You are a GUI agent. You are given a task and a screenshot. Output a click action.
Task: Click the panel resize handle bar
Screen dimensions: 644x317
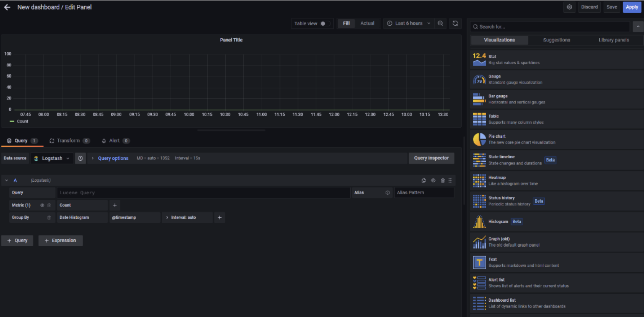coord(231,130)
